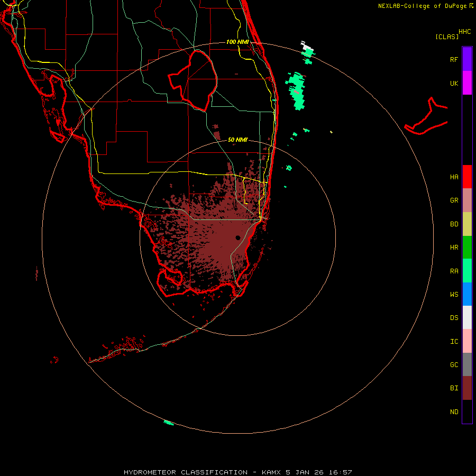The image size is (476, 476).
Task: Click the RA light green legend swatch
Action: pos(467,271)
